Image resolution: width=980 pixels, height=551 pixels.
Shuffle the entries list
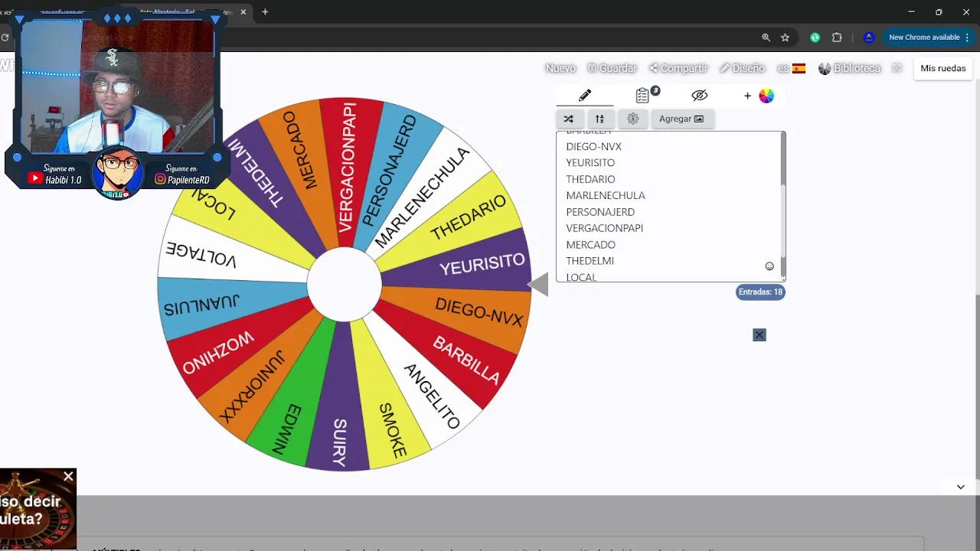pos(568,119)
